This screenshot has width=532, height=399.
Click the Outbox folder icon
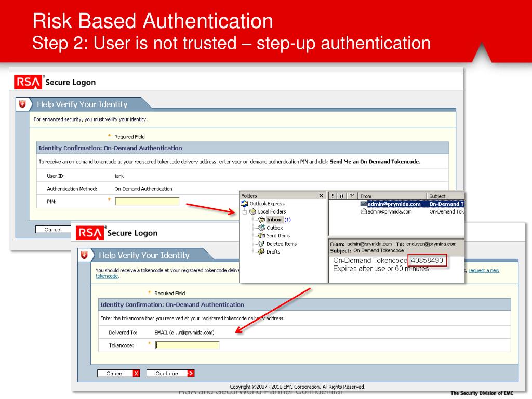(261, 228)
